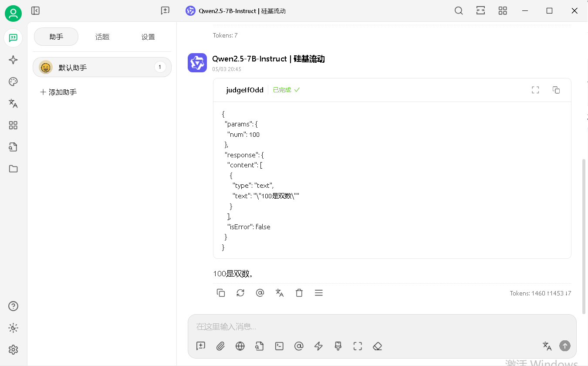Start new topic from input toolbar

pos(201,346)
